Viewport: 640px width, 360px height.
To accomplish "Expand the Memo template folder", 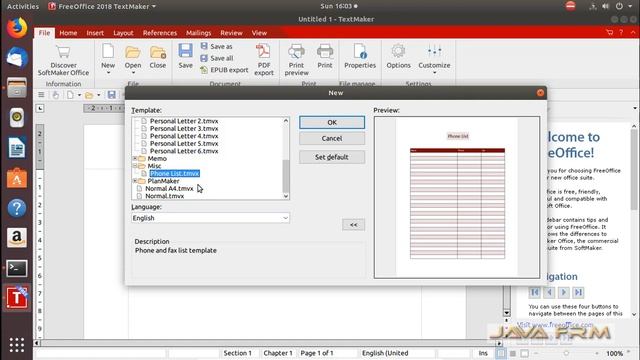I will (x=135, y=158).
